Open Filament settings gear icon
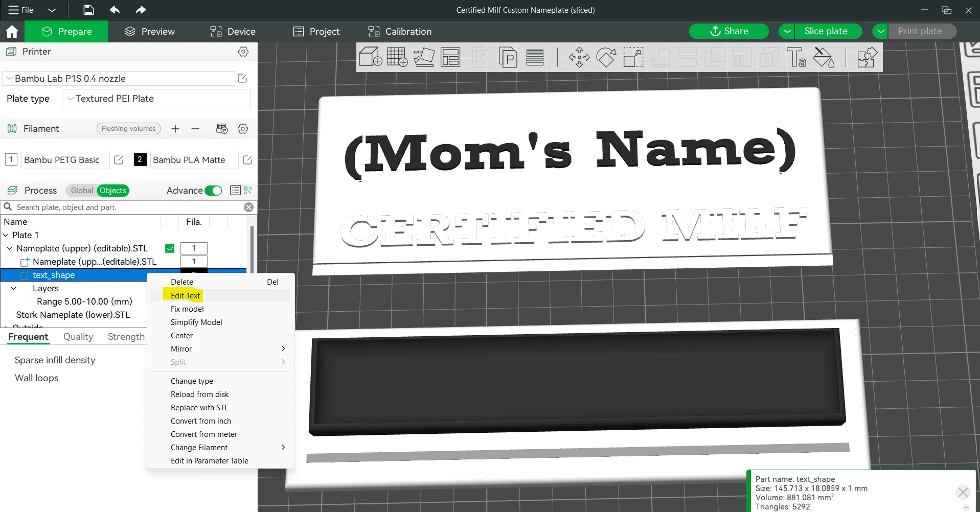This screenshot has width=980, height=512. tap(243, 129)
